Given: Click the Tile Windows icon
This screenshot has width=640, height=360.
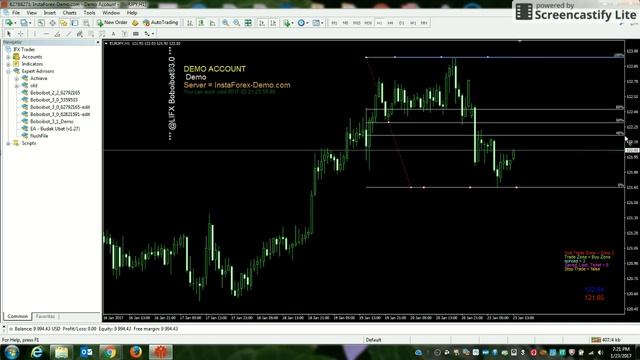Looking at the screenshot, I should [248, 23].
